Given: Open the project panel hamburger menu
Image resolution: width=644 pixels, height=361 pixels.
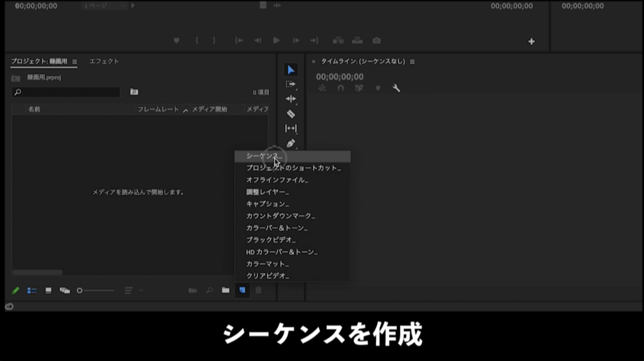Looking at the screenshot, I should tap(75, 62).
